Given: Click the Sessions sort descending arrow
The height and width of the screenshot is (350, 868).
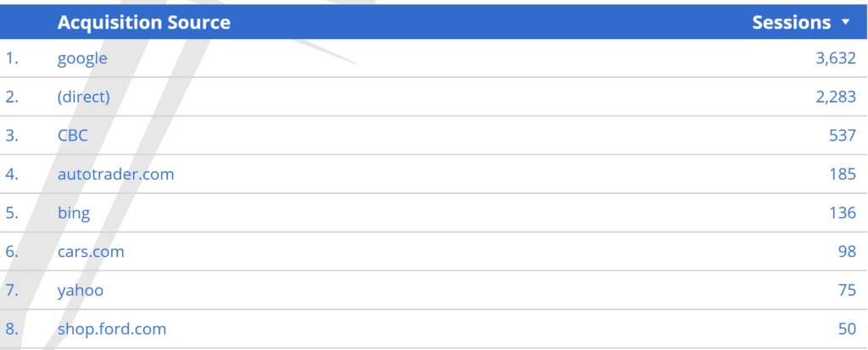Looking at the screenshot, I should [845, 23].
